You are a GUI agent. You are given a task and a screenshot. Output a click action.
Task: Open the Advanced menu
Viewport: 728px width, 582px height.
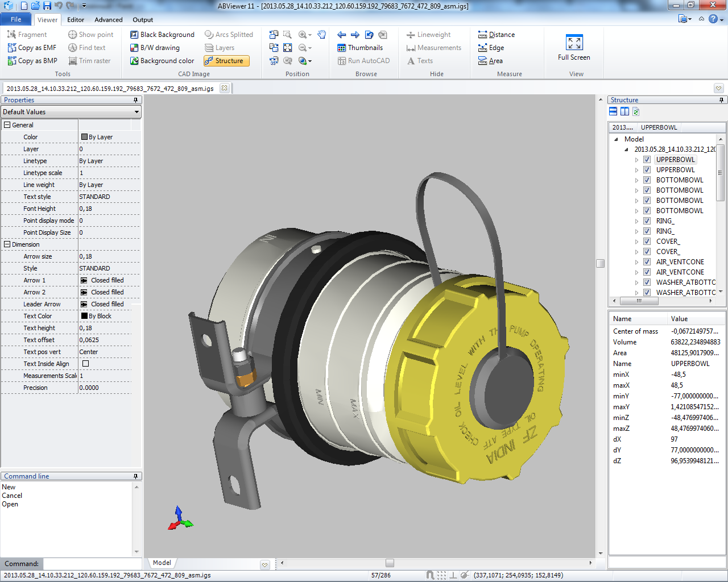pos(108,19)
